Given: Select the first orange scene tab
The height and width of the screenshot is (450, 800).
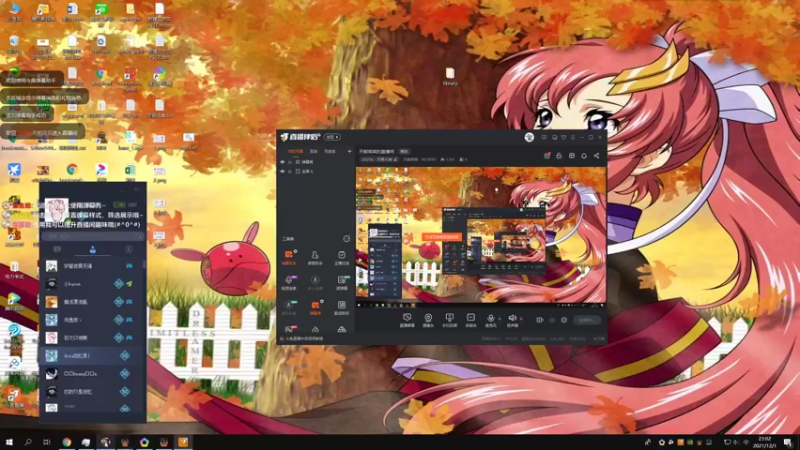Looking at the screenshot, I should point(295,152).
